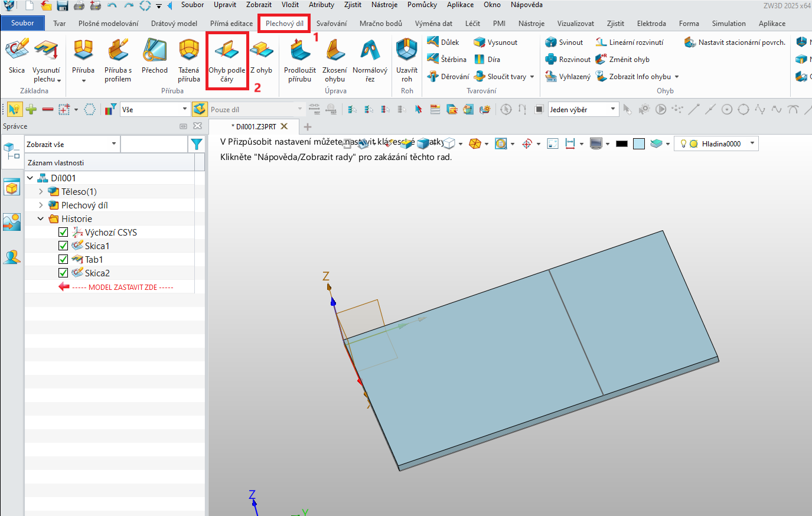
Task: Select Lineární rozvinutí tool
Action: tap(630, 43)
